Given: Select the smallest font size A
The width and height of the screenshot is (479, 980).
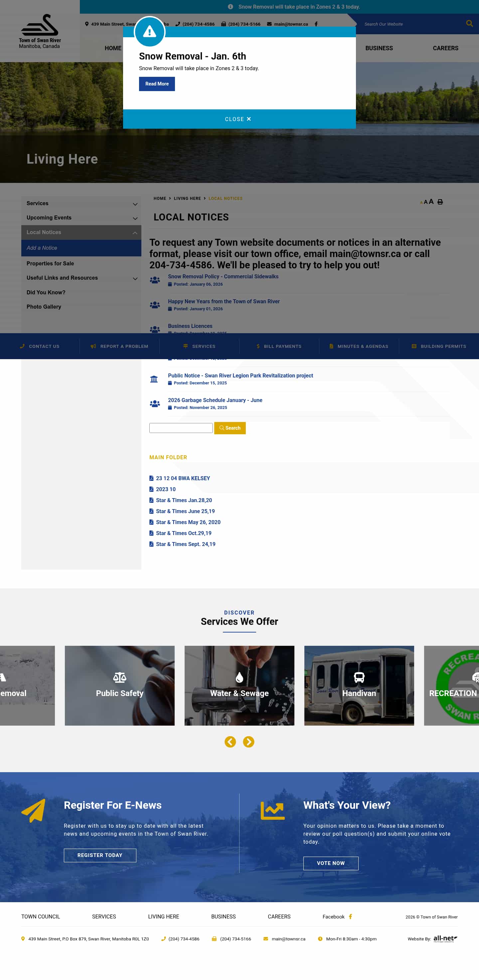Looking at the screenshot, I should (x=421, y=203).
